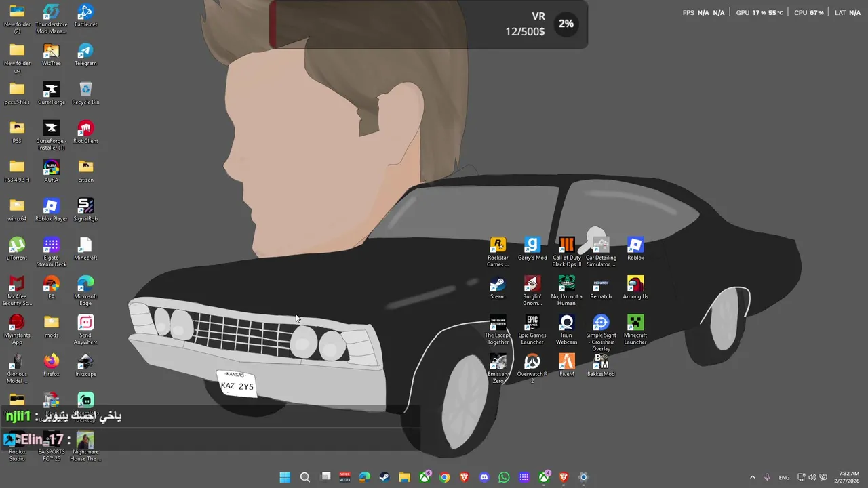868x488 pixels.
Task: Select the uTorrent desktop icon
Action: tap(17, 249)
